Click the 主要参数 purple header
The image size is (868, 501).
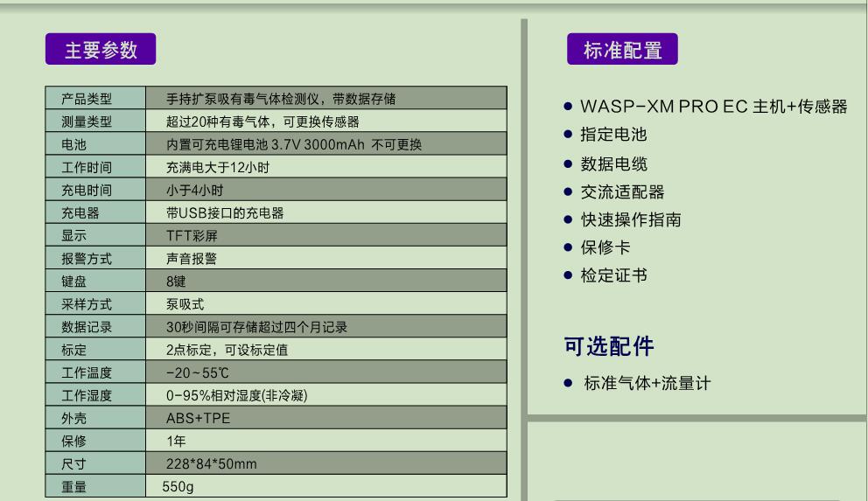click(101, 49)
